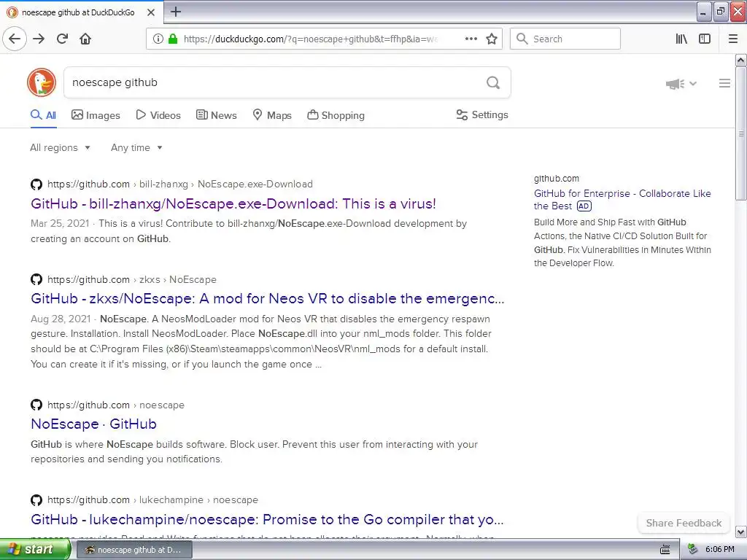Click the DuckDuckGo duck logo
747x560 pixels.
tap(42, 82)
